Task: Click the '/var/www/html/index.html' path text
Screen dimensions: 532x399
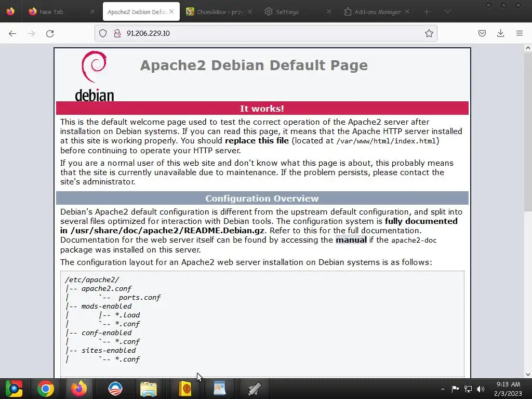Action: click(x=386, y=141)
